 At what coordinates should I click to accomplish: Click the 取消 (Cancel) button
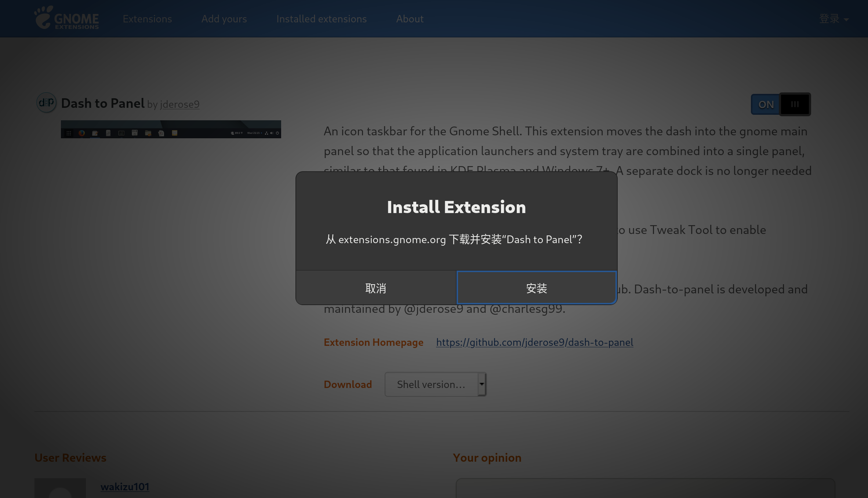click(376, 288)
